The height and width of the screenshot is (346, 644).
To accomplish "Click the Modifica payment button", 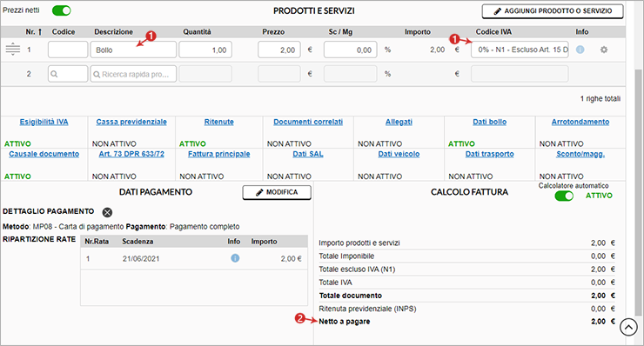I will [x=277, y=192].
